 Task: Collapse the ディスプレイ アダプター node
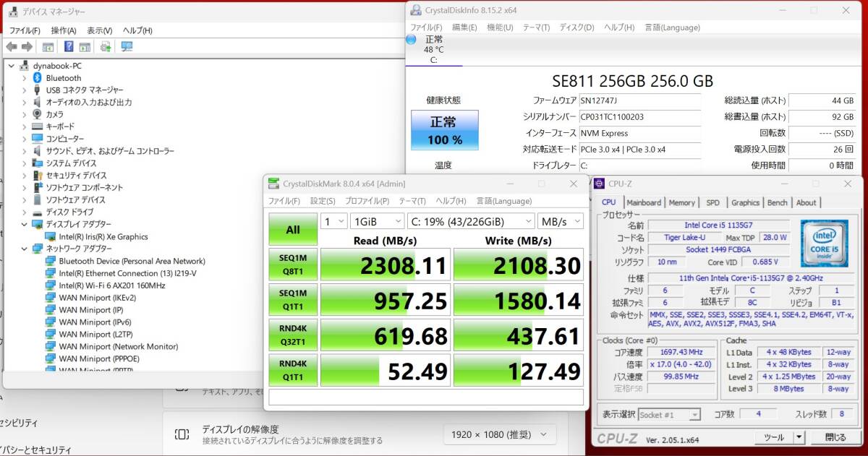click(x=24, y=224)
